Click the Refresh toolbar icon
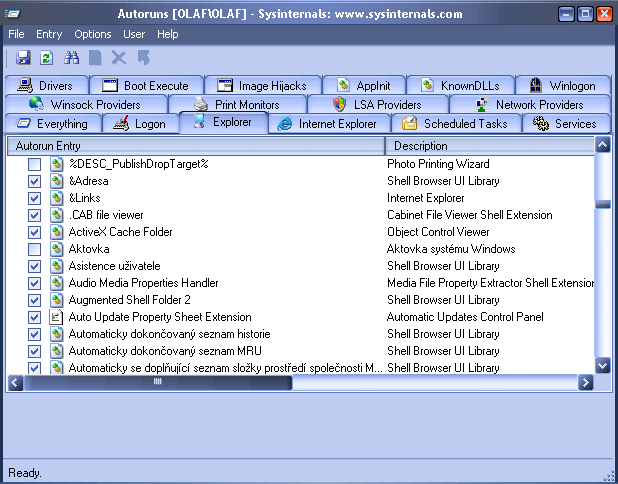 click(x=47, y=58)
